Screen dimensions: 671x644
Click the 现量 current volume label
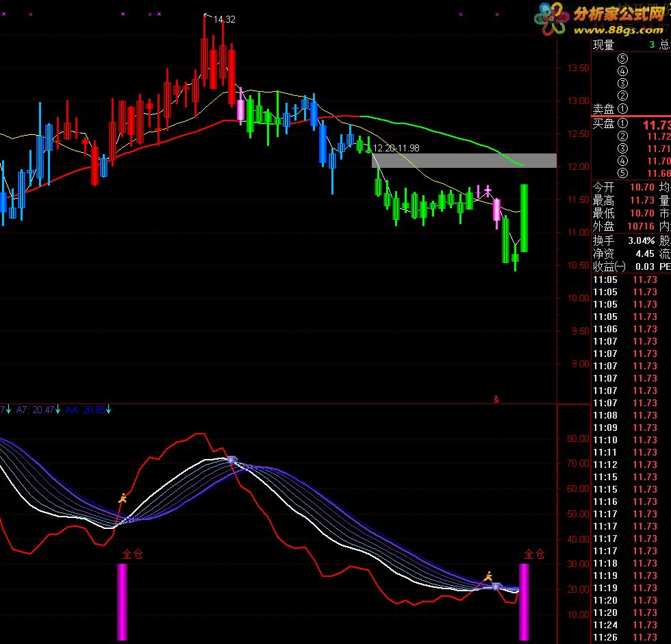(603, 45)
